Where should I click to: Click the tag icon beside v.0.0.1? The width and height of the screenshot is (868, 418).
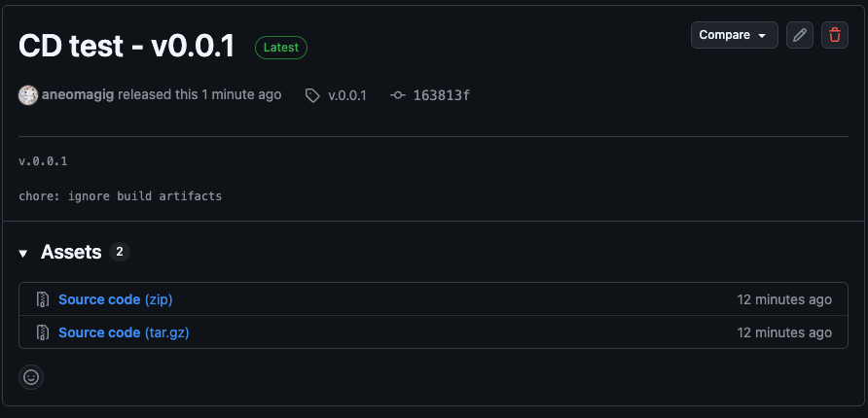(312, 95)
